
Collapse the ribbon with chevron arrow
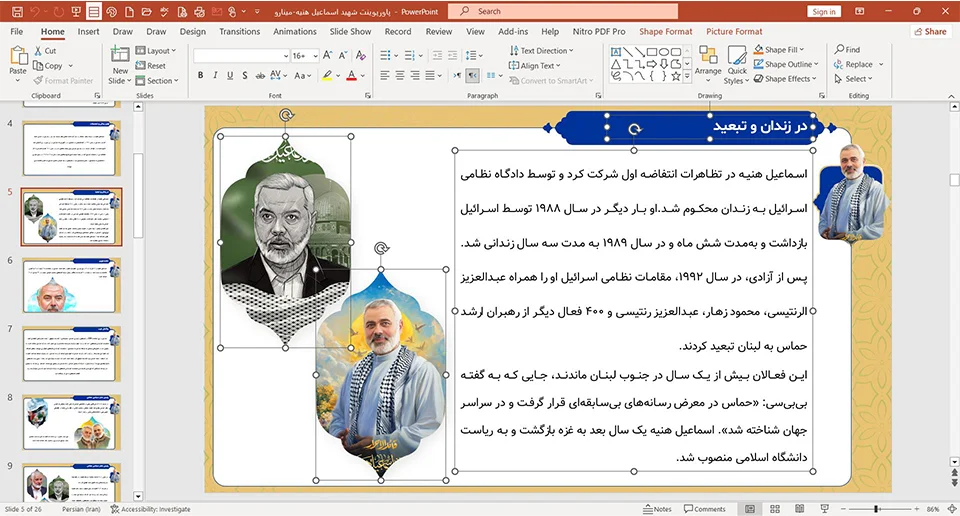click(x=951, y=96)
